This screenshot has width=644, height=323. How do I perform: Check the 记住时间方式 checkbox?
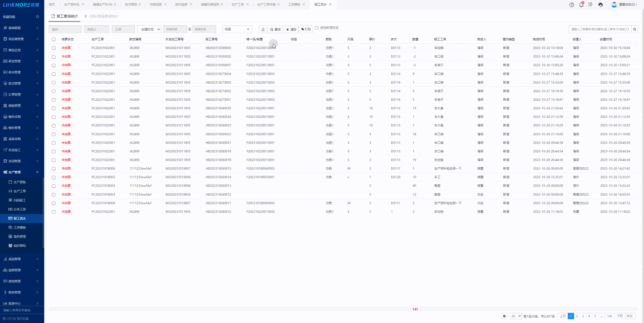click(x=317, y=28)
